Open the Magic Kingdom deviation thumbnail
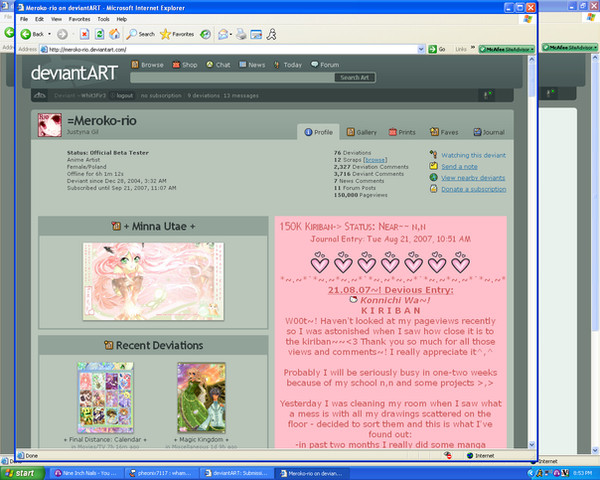The width and height of the screenshot is (600, 480). click(201, 398)
